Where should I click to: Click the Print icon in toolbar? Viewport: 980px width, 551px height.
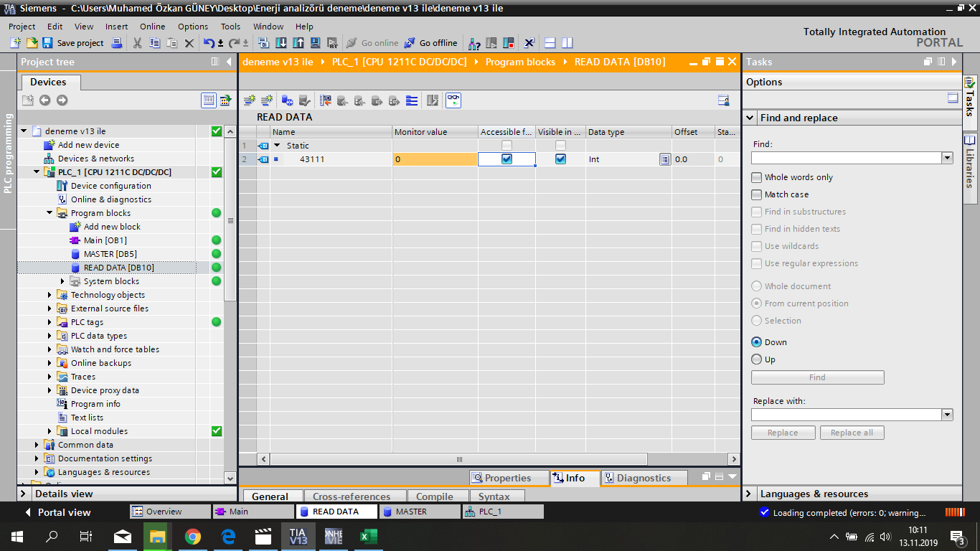click(x=117, y=43)
